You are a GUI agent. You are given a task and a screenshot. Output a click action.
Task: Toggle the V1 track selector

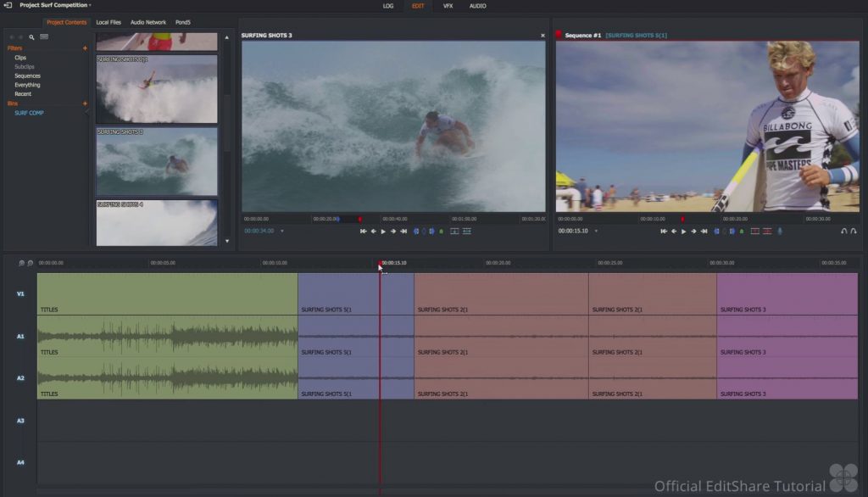[x=20, y=293]
